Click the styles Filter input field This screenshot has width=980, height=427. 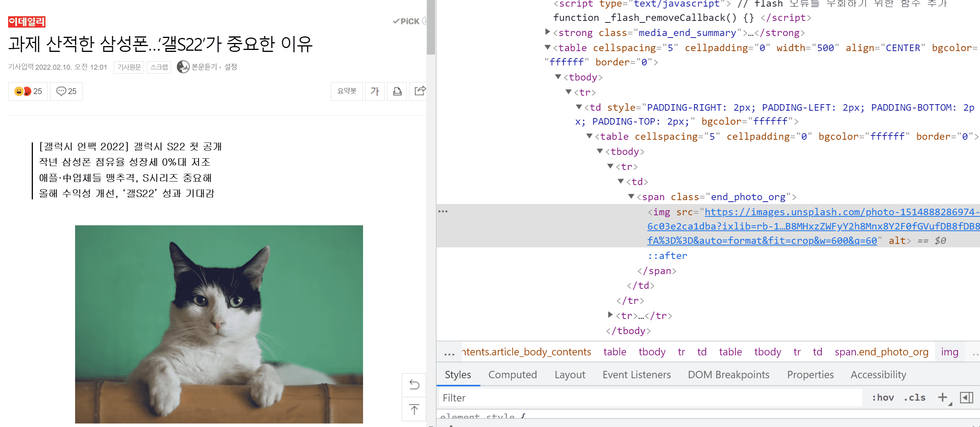650,398
